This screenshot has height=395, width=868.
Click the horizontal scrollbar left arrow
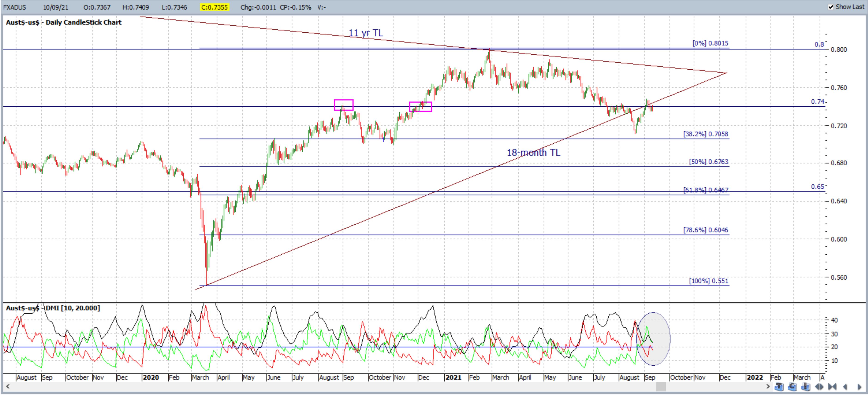[x=7, y=387]
